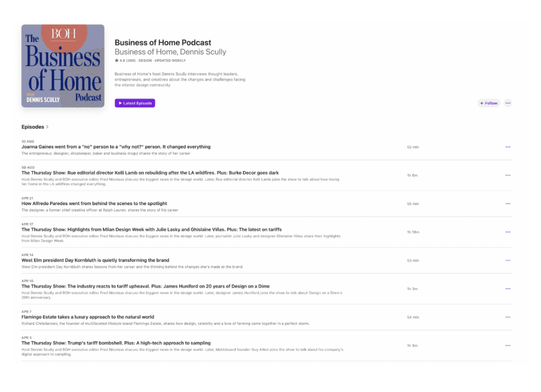This screenshot has width=541, height=392.
Task: Open The Thursday Show tariff upheaval episode
Action: (146, 286)
